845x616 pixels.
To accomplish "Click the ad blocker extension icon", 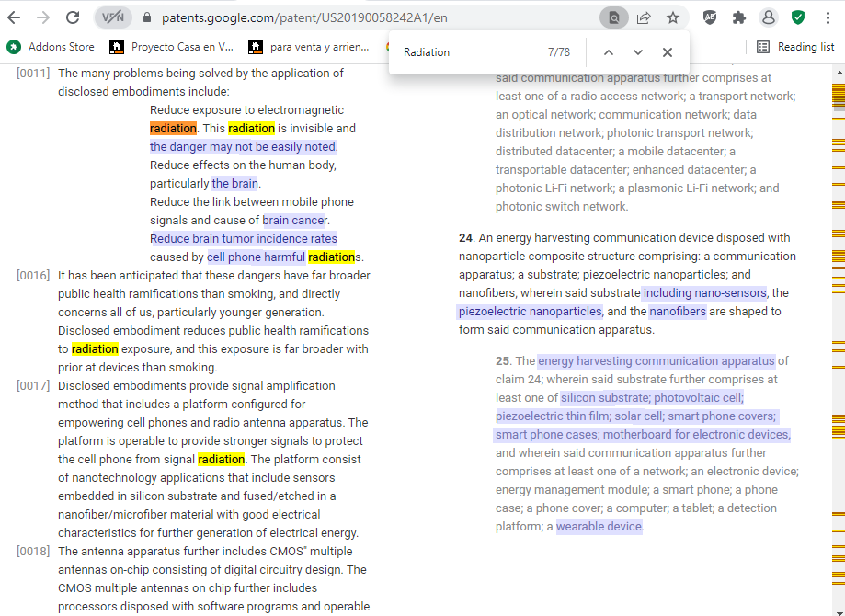I will pyautogui.click(x=710, y=17).
